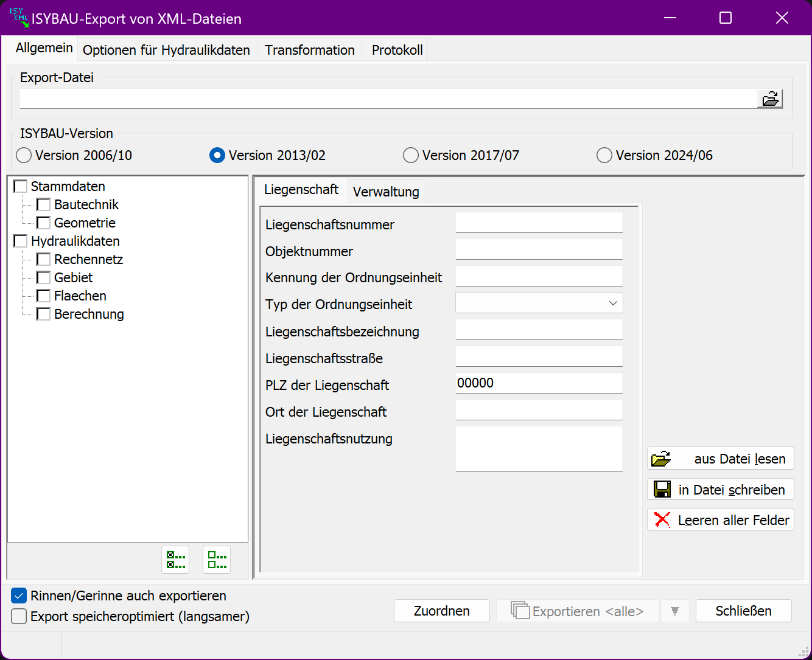Select the Version 2017/07 radio button
This screenshot has width=812, height=660.
click(x=411, y=156)
